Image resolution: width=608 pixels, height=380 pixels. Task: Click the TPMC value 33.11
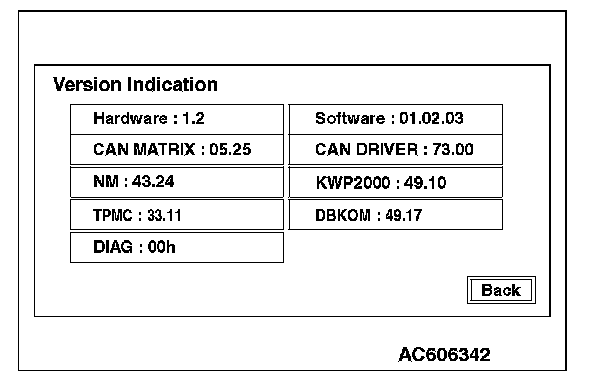pyautogui.click(x=164, y=215)
